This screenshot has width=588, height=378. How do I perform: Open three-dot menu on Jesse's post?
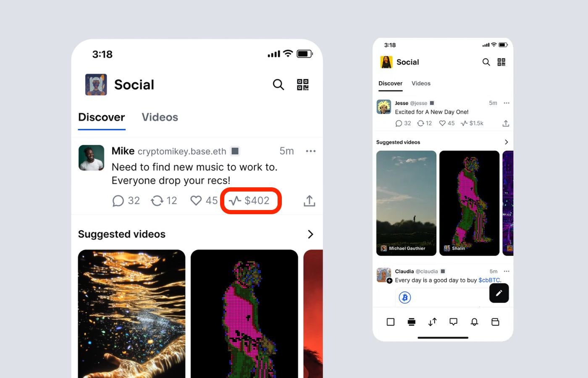click(x=507, y=103)
